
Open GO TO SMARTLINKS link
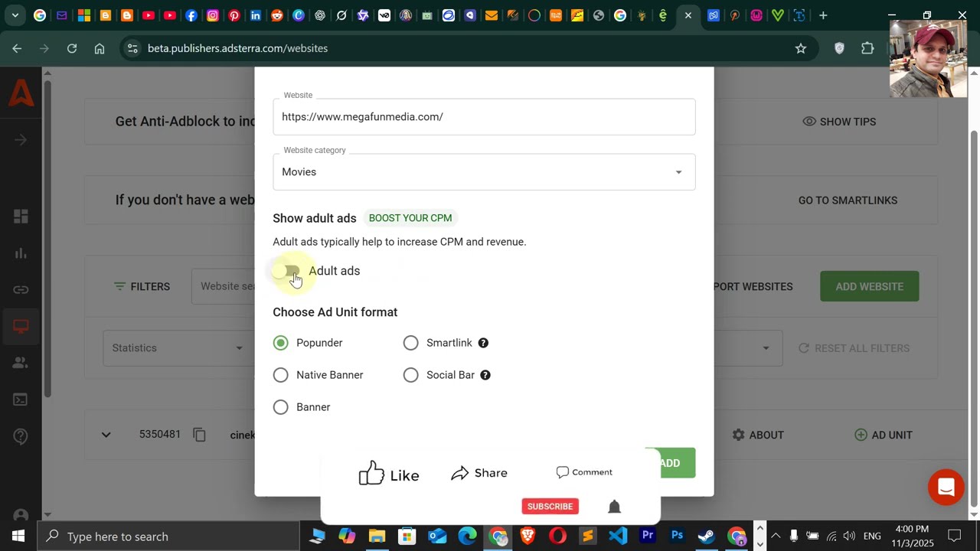click(x=848, y=201)
